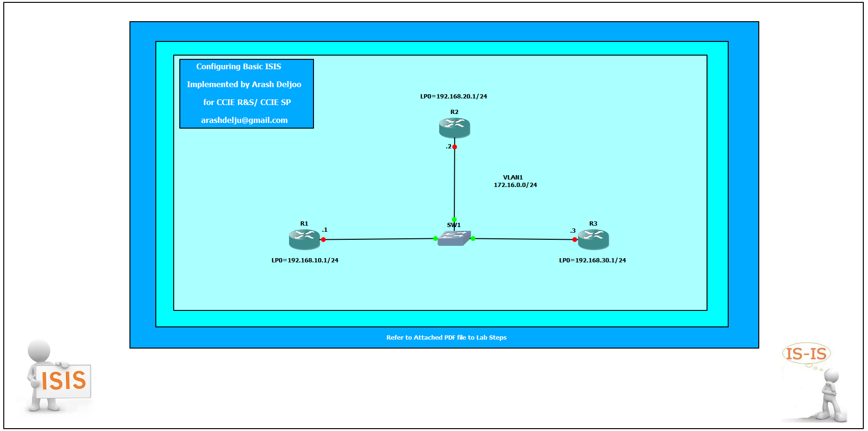Click the arashdelju@gmail.com email text
Image resolution: width=868 pixels, height=431 pixels.
pos(244,120)
